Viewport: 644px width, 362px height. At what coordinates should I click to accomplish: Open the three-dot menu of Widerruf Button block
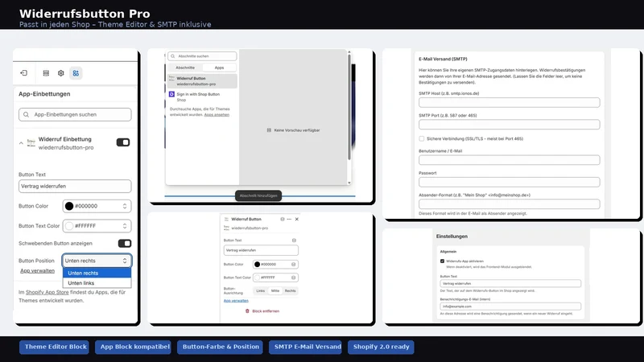[289, 219]
